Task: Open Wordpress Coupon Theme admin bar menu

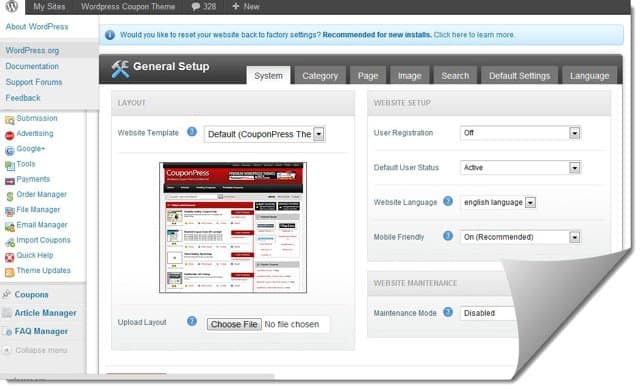Action: [128, 7]
